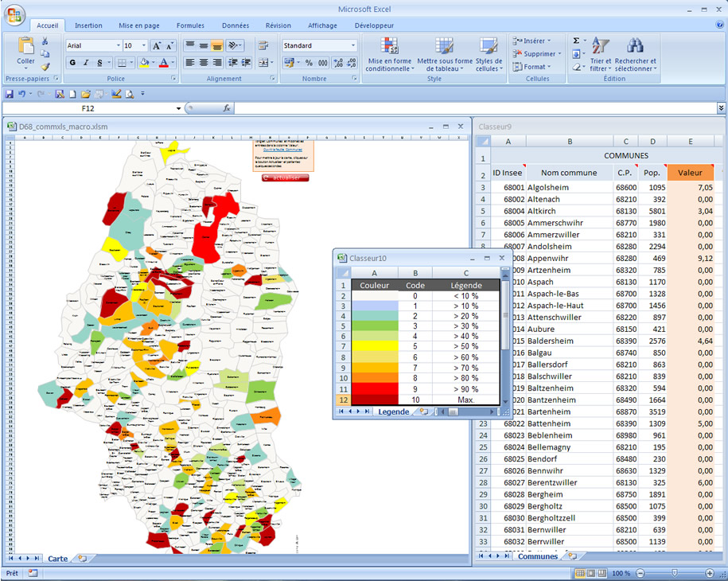Click the zoom slider handle
This screenshot has height=581, width=728.
[x=675, y=573]
